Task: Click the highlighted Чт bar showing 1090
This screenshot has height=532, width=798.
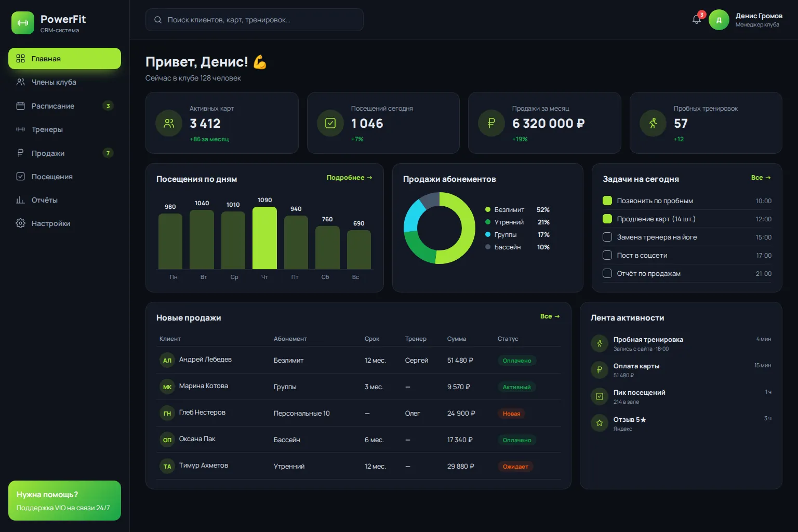Action: tap(264, 238)
